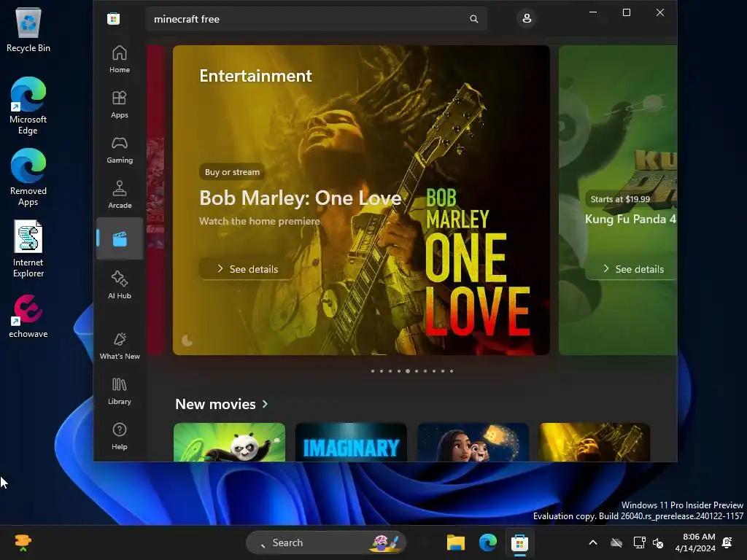747x560 pixels.
Task: Click the network display tray icon
Action: [x=639, y=542]
